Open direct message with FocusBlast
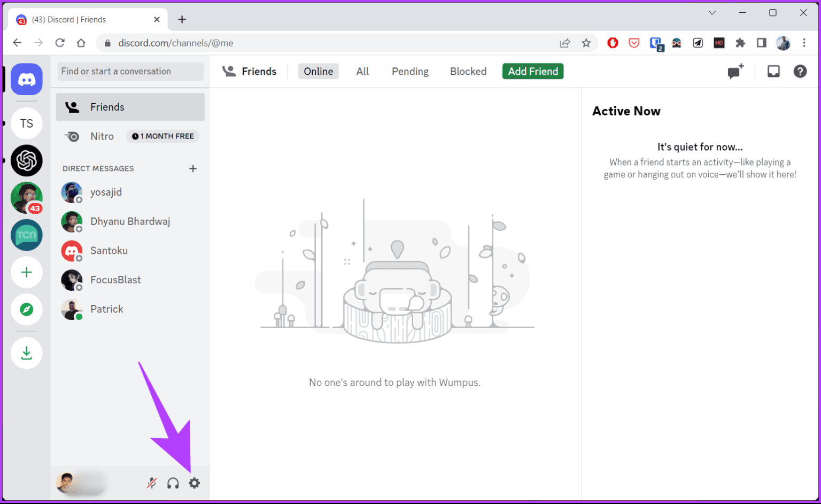Image resolution: width=821 pixels, height=504 pixels. tap(130, 280)
